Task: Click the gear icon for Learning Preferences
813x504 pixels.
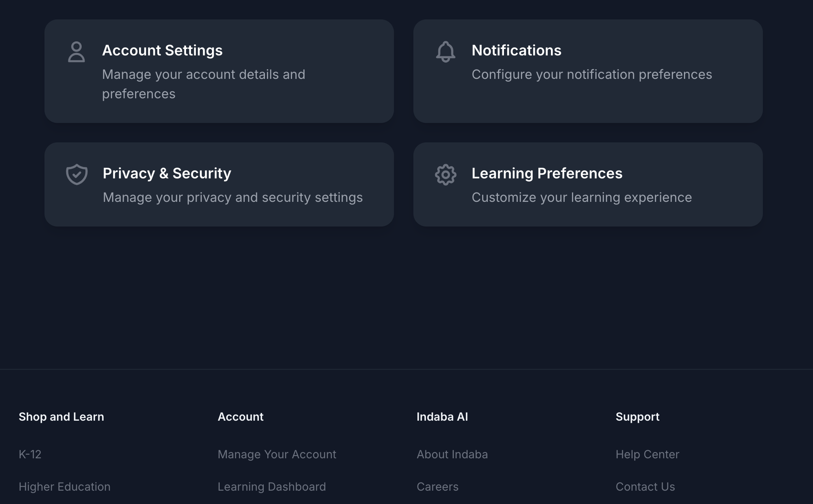Action: tap(445, 175)
